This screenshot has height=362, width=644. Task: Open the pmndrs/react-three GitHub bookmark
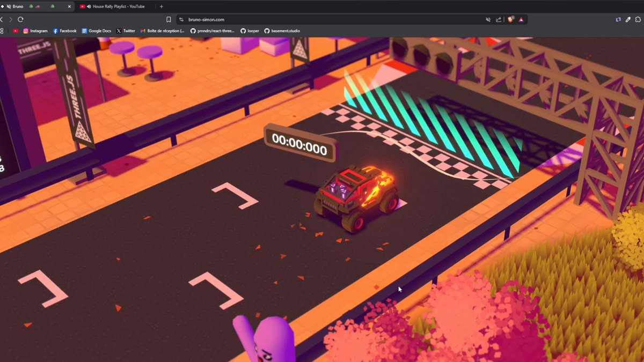click(213, 31)
